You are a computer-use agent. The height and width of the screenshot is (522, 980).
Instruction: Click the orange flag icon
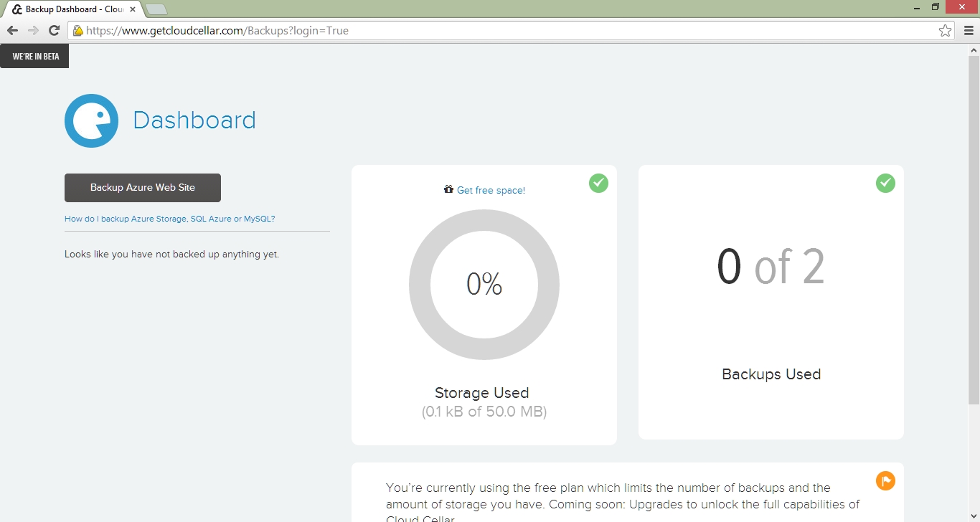coord(885,480)
